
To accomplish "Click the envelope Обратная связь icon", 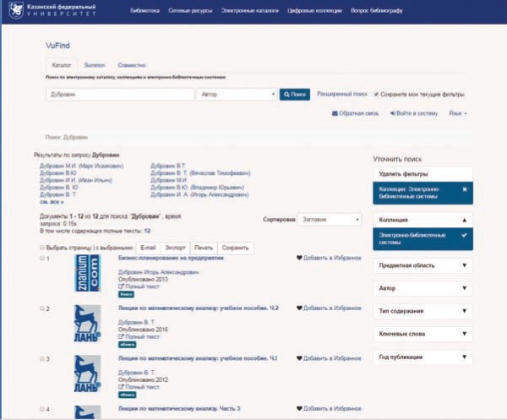I will click(335, 113).
